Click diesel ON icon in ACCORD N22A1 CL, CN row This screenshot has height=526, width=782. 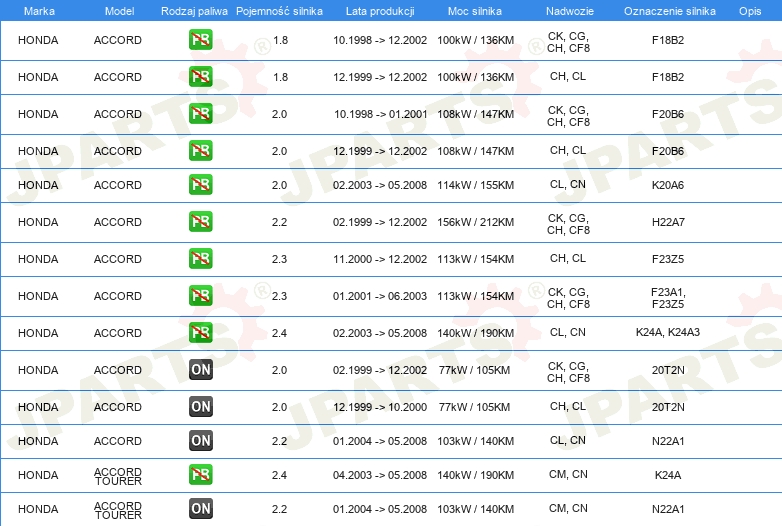[x=200, y=441]
